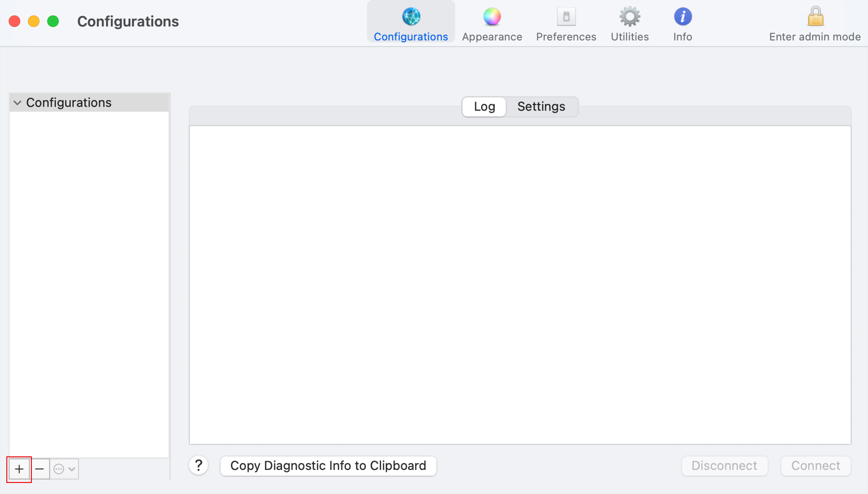Remove the selected configuration
This screenshot has height=494, width=868.
click(x=40, y=469)
